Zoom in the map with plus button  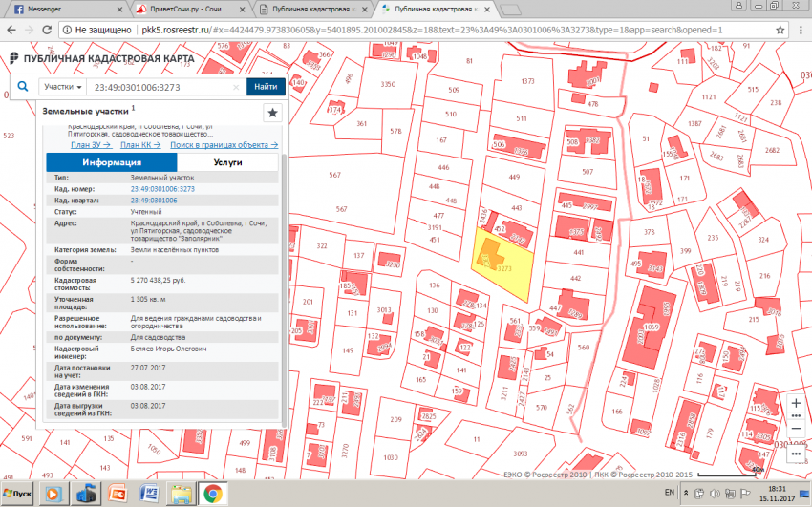(796, 402)
